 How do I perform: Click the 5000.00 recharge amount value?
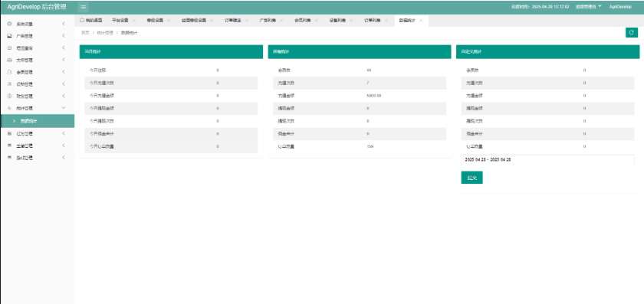coord(374,96)
